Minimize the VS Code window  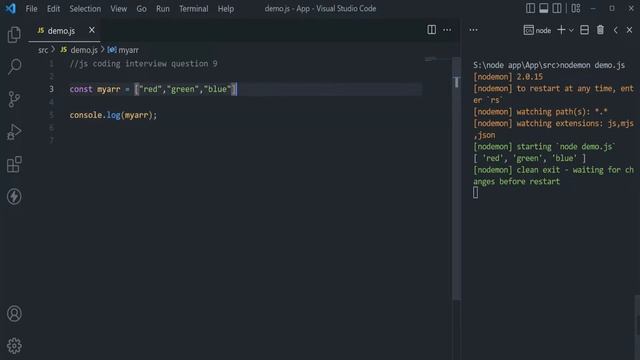(x=593, y=8)
